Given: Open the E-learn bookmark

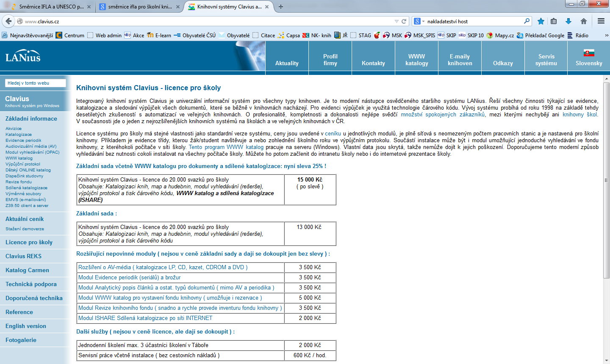Looking at the screenshot, I should pos(159,35).
